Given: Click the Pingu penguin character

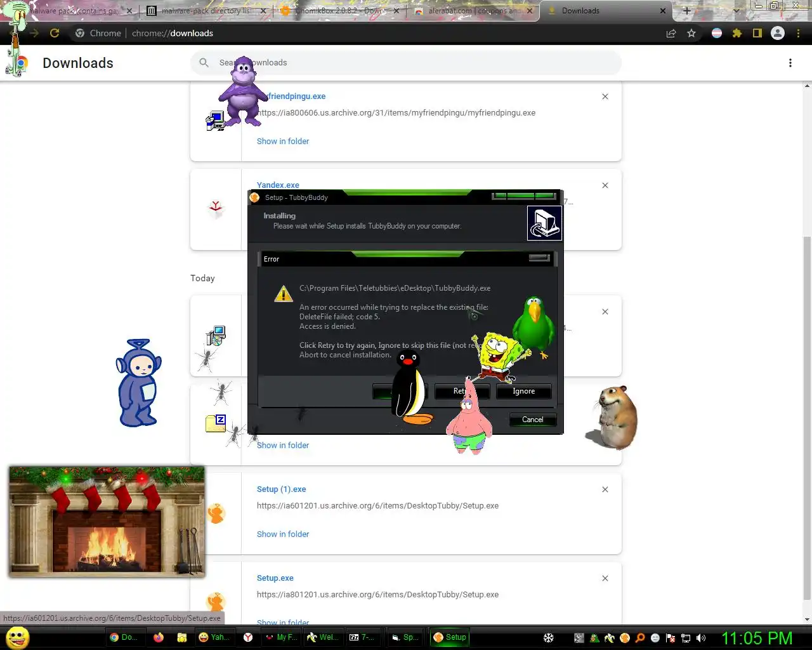Looking at the screenshot, I should (410, 387).
